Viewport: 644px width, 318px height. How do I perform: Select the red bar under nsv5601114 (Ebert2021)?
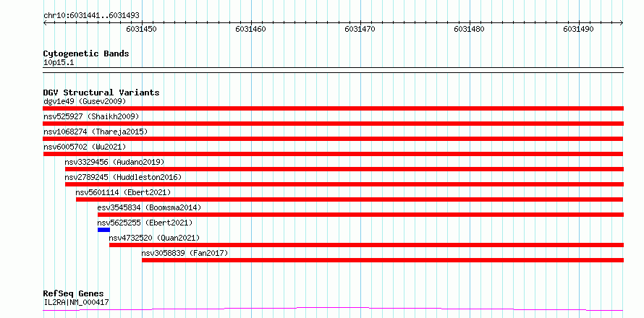click(349, 199)
